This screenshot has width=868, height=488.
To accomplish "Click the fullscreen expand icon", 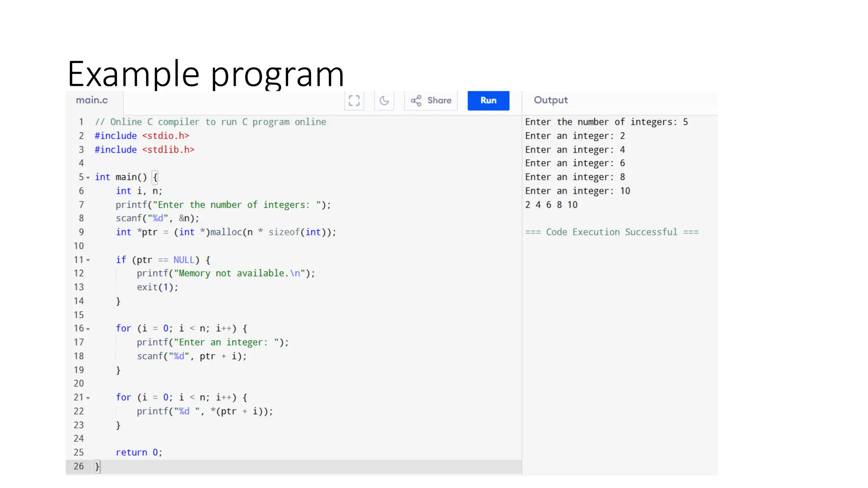I will (354, 100).
